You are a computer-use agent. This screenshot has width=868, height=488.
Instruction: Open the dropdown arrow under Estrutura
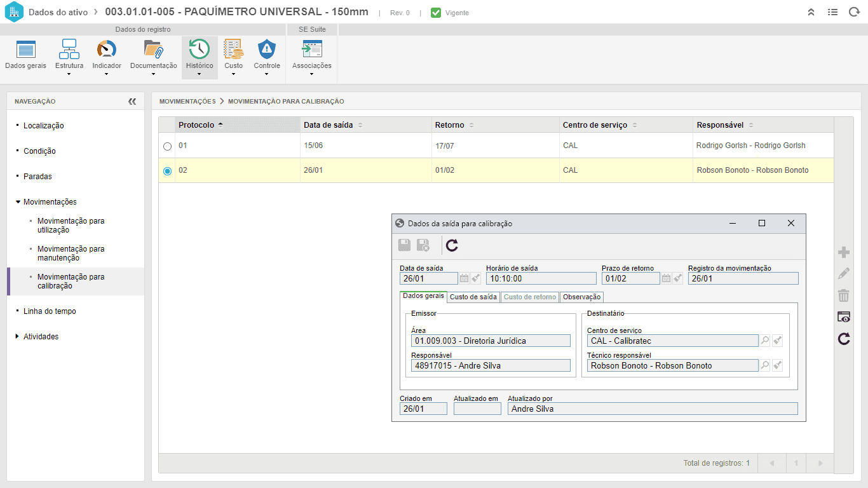click(69, 74)
